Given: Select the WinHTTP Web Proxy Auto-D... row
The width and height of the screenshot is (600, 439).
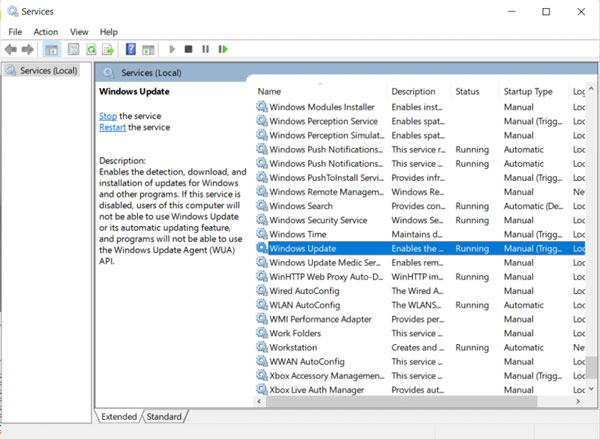Looking at the screenshot, I should [420, 277].
